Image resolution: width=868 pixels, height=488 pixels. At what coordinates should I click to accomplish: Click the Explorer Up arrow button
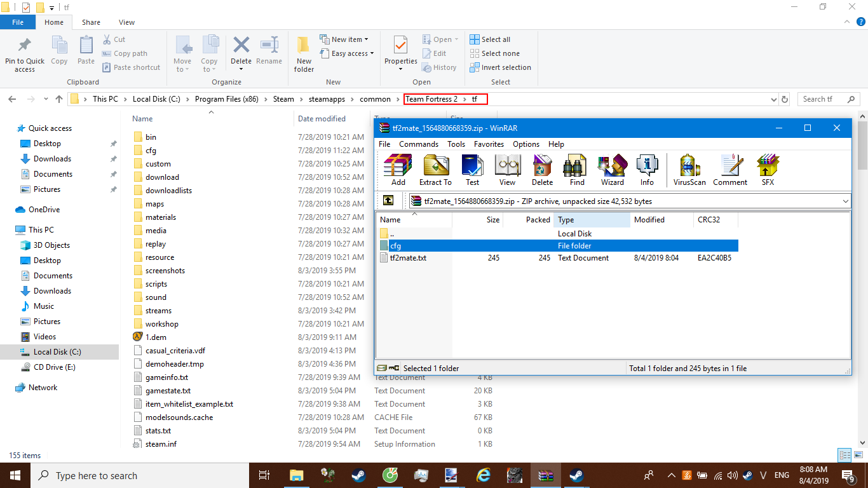coord(59,99)
